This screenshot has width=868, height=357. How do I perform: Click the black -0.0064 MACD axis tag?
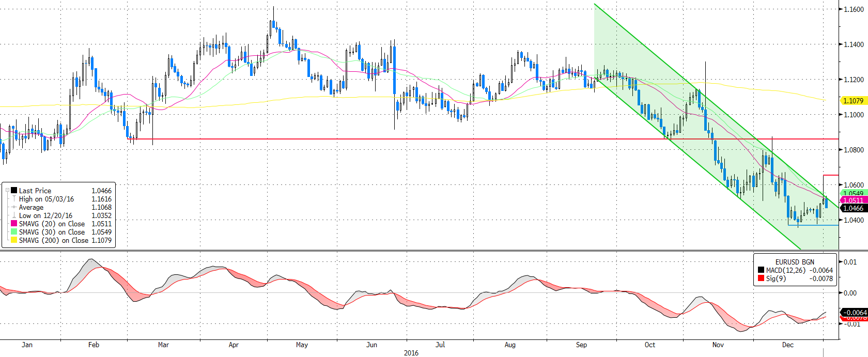click(855, 313)
